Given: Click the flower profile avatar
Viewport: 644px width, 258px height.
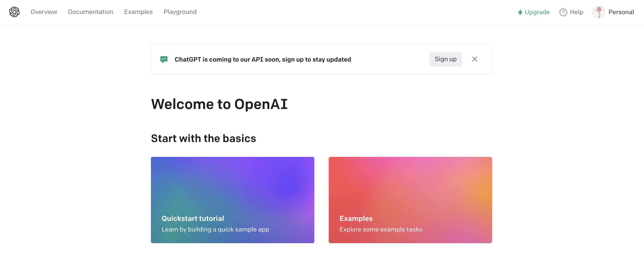Looking at the screenshot, I should 598,12.
